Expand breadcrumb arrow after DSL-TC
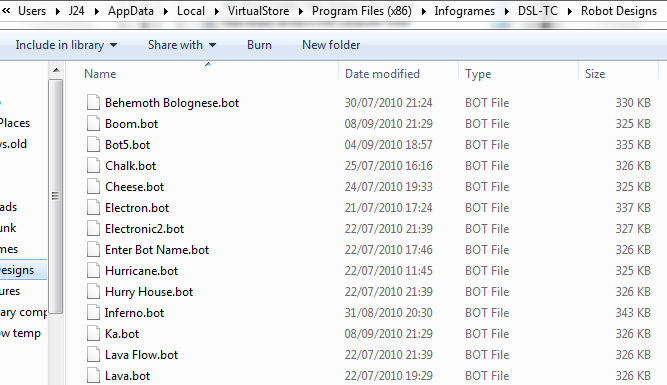 570,11
